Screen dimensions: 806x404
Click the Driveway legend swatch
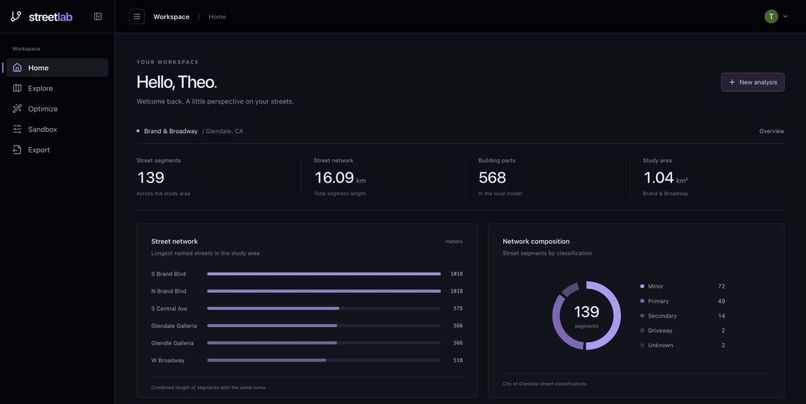(642, 330)
